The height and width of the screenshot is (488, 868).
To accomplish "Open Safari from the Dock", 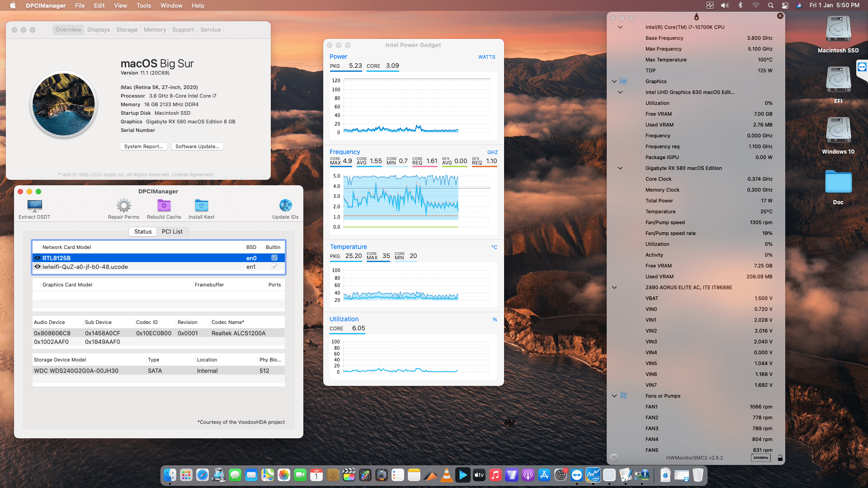I will click(203, 475).
